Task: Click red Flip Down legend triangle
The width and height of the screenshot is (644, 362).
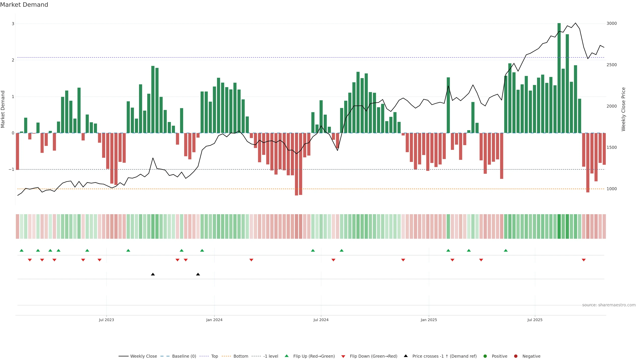Action: pos(343,356)
